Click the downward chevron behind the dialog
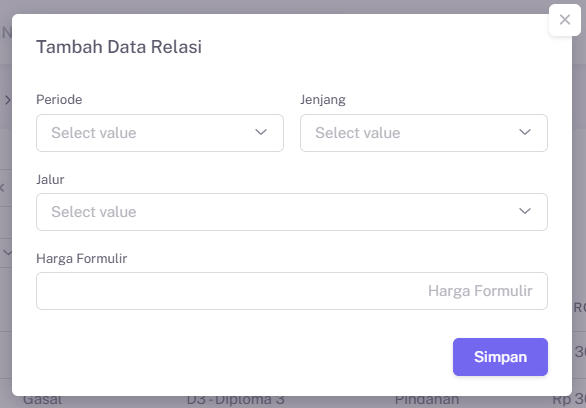This screenshot has height=408, width=586. coord(7,253)
